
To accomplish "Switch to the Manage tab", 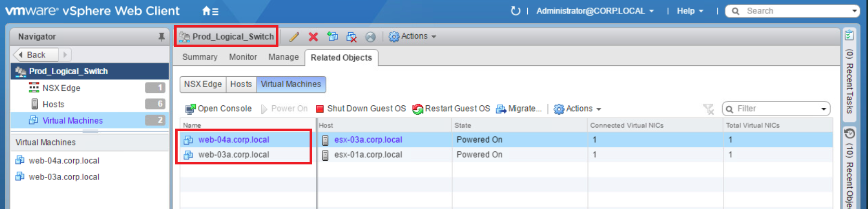I will (284, 57).
